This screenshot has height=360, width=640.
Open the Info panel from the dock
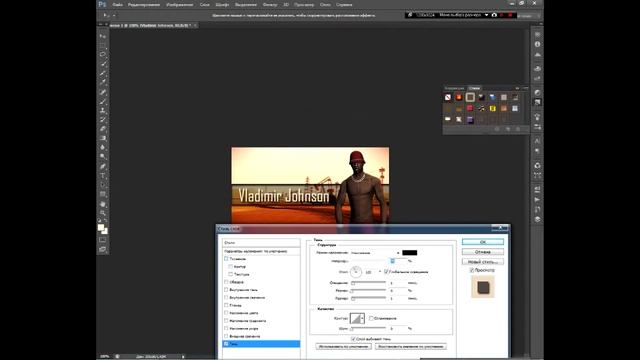[537, 44]
